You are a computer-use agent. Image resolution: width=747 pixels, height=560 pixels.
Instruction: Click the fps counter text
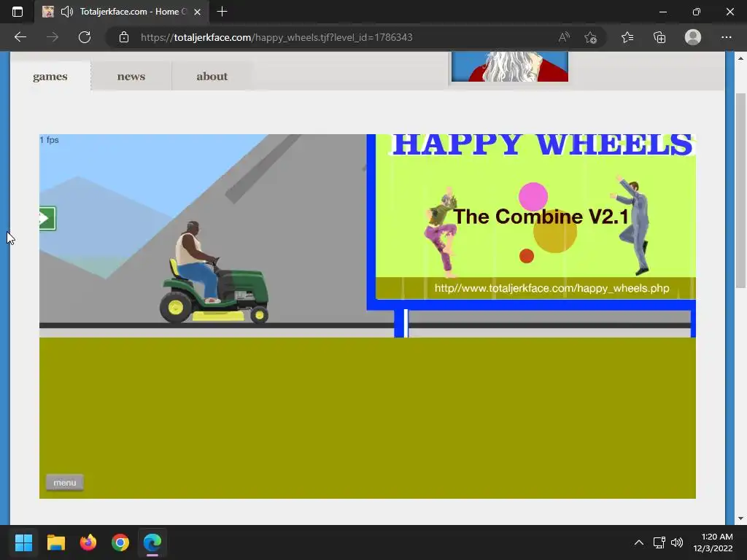click(x=49, y=140)
